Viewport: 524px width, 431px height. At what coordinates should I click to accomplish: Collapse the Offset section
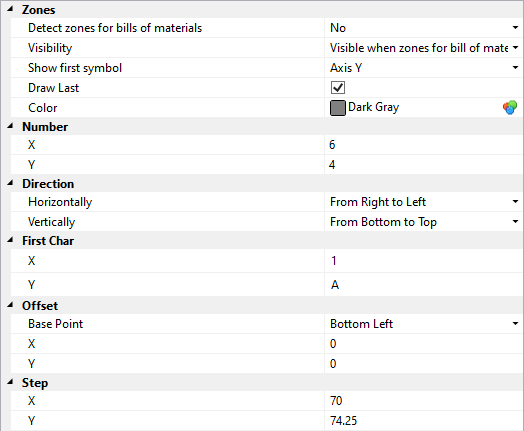tap(10, 305)
